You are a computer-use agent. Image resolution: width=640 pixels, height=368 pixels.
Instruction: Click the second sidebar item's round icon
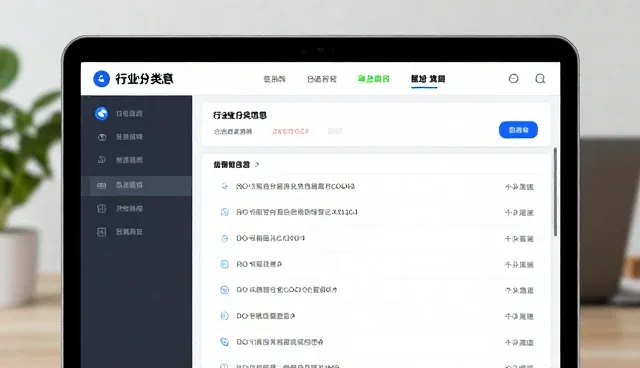click(x=102, y=137)
